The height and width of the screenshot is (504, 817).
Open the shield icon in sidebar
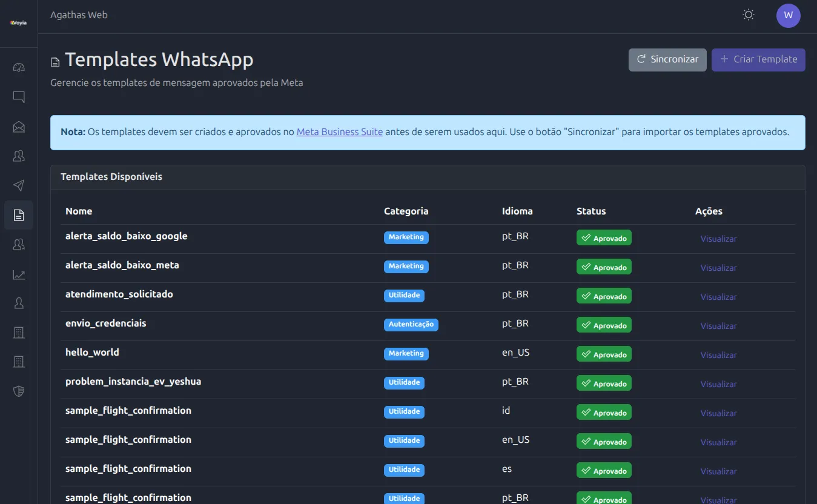tap(19, 391)
